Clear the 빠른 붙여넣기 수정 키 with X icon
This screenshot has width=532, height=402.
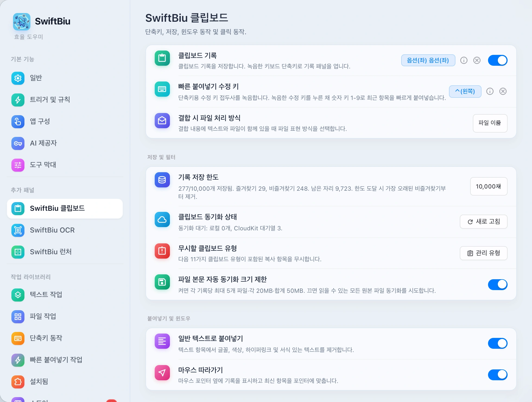pos(503,91)
